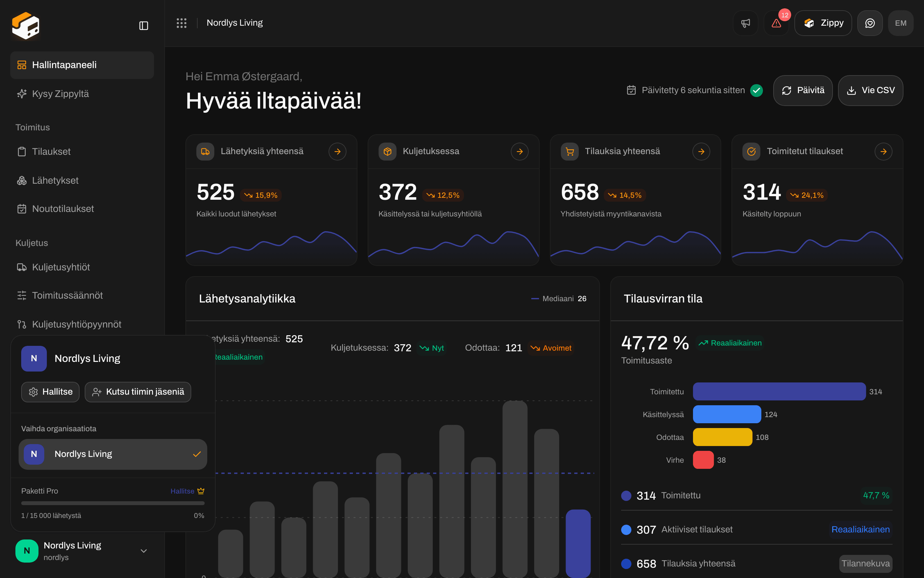The height and width of the screenshot is (578, 924).
Task: Collapse the sidebar with the panel icon
Action: [x=143, y=26]
